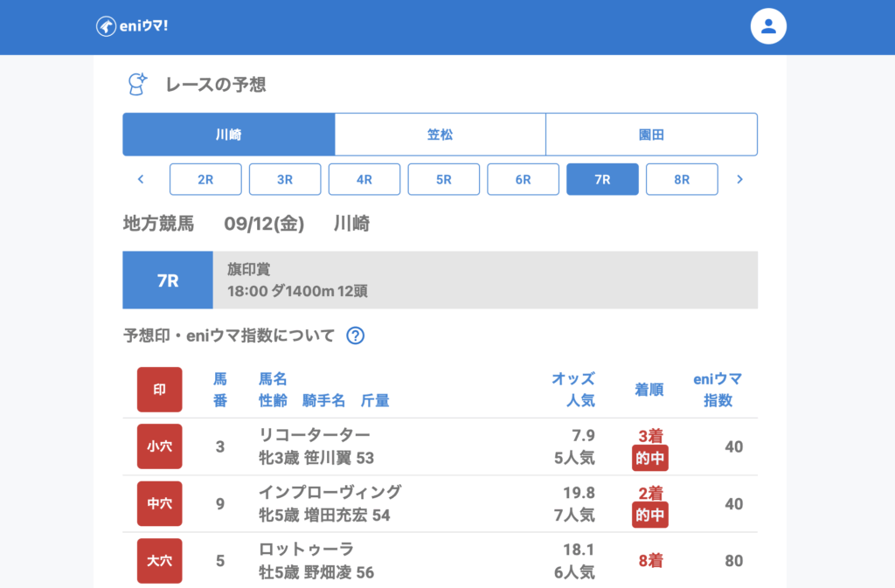This screenshot has height=588, width=895.
Task: Click the 的中 badge for horse 9
Action: pyautogui.click(x=649, y=515)
